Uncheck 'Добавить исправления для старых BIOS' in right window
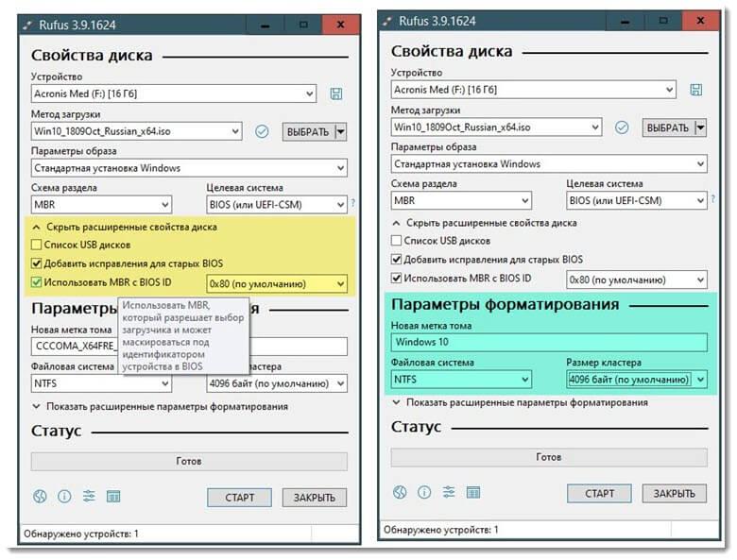 tap(396, 260)
